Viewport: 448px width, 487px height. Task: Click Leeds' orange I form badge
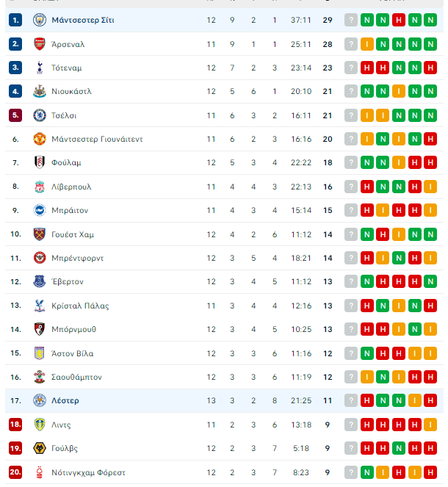430,425
